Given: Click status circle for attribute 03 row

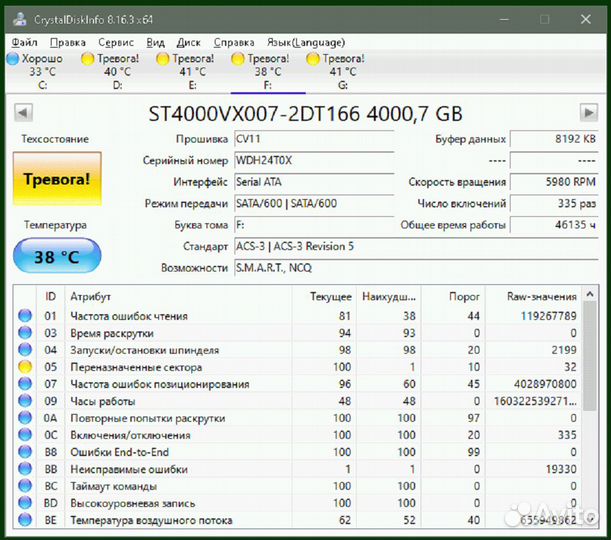Looking at the screenshot, I should [25, 333].
